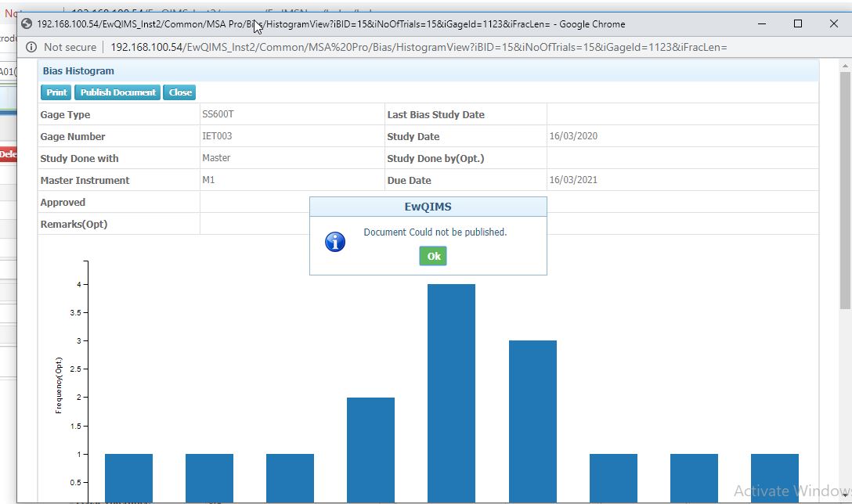The width and height of the screenshot is (852, 504).
Task: Click the Study Done with label
Action: (x=79, y=159)
